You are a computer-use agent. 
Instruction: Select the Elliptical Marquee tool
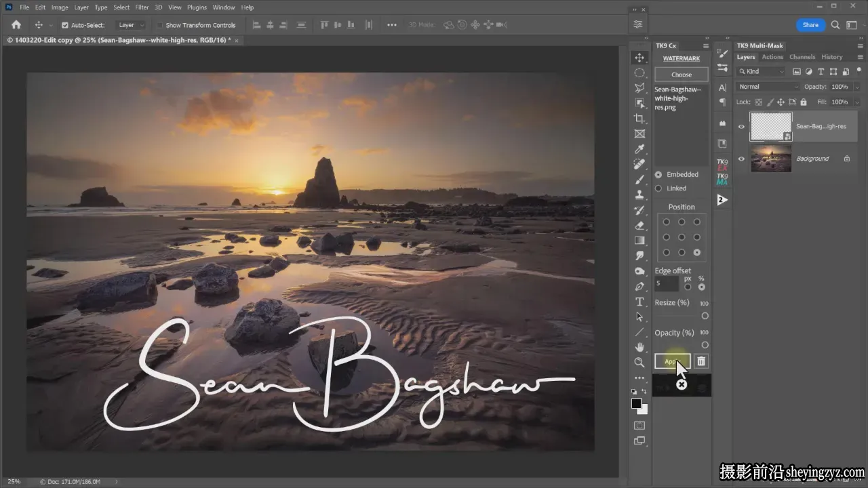click(639, 73)
